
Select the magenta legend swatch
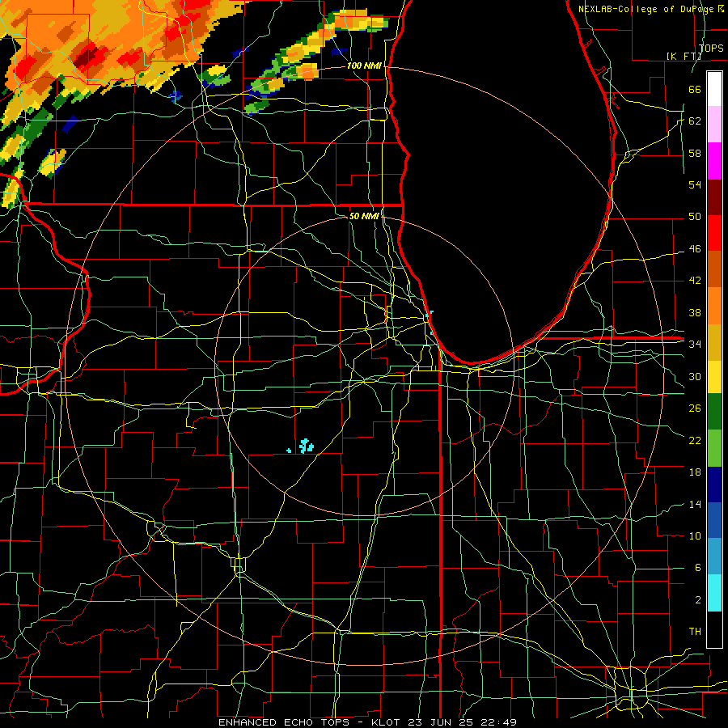pyautogui.click(x=714, y=161)
